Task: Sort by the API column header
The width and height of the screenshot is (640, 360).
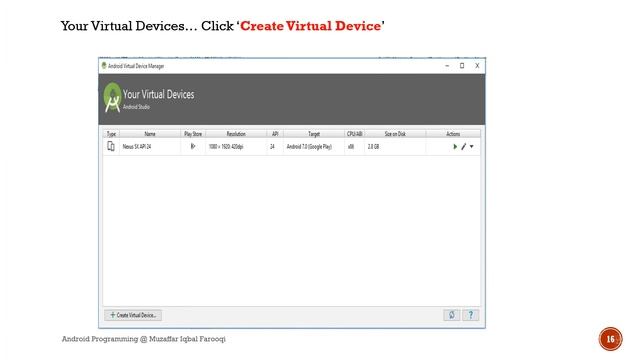Action: coord(275,134)
